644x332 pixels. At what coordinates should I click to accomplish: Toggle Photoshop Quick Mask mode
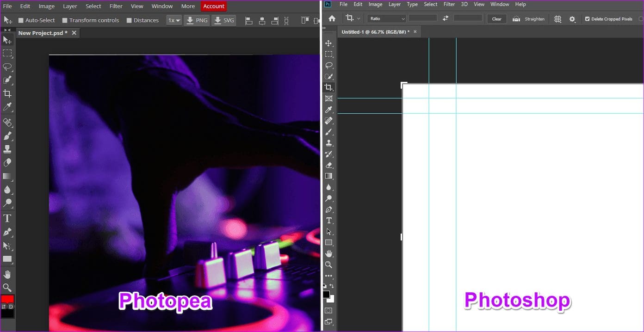328,310
